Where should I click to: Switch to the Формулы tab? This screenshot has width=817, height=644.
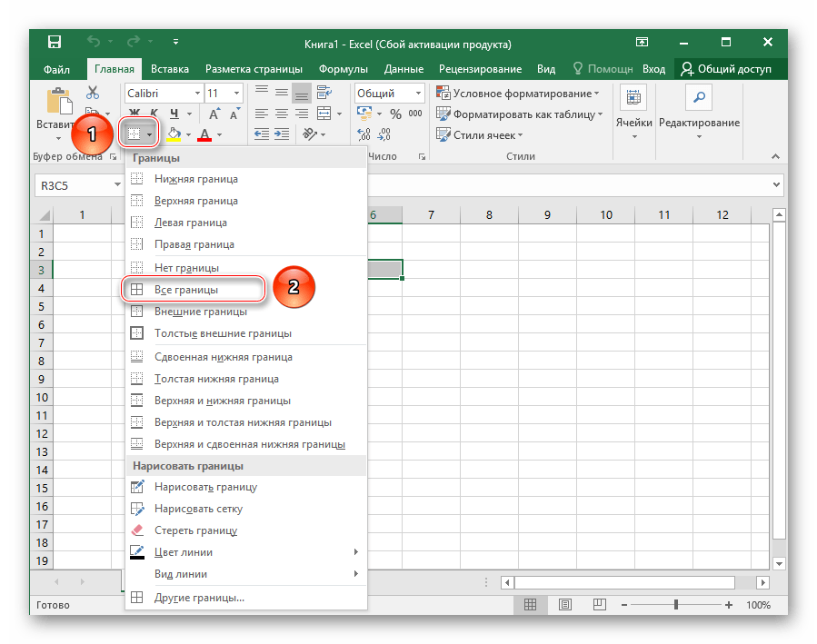[x=344, y=69]
